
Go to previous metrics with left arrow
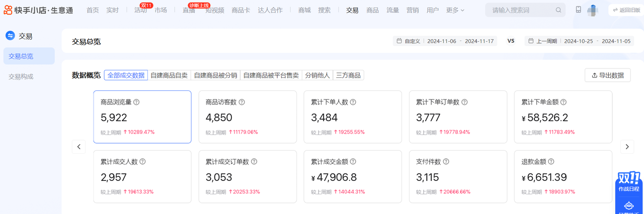click(78, 147)
